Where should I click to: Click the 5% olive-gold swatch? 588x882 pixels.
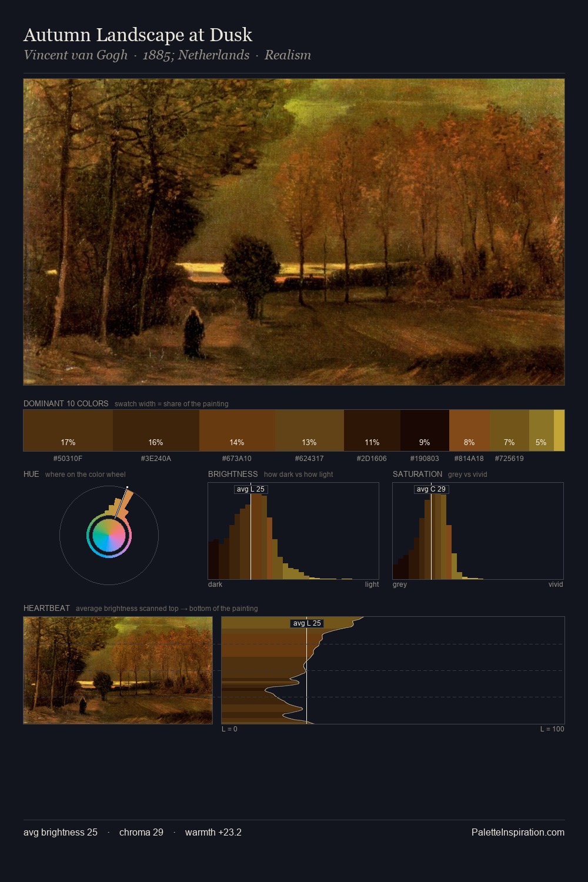coord(542,430)
